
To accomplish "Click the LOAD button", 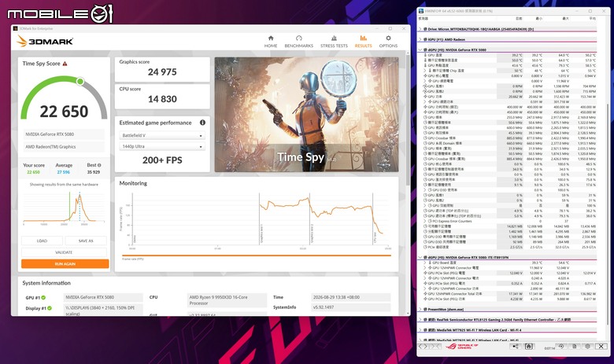I will pyautogui.click(x=42, y=241).
